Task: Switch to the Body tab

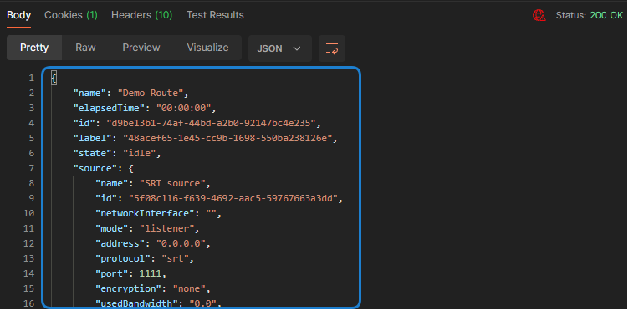Action: [19, 15]
